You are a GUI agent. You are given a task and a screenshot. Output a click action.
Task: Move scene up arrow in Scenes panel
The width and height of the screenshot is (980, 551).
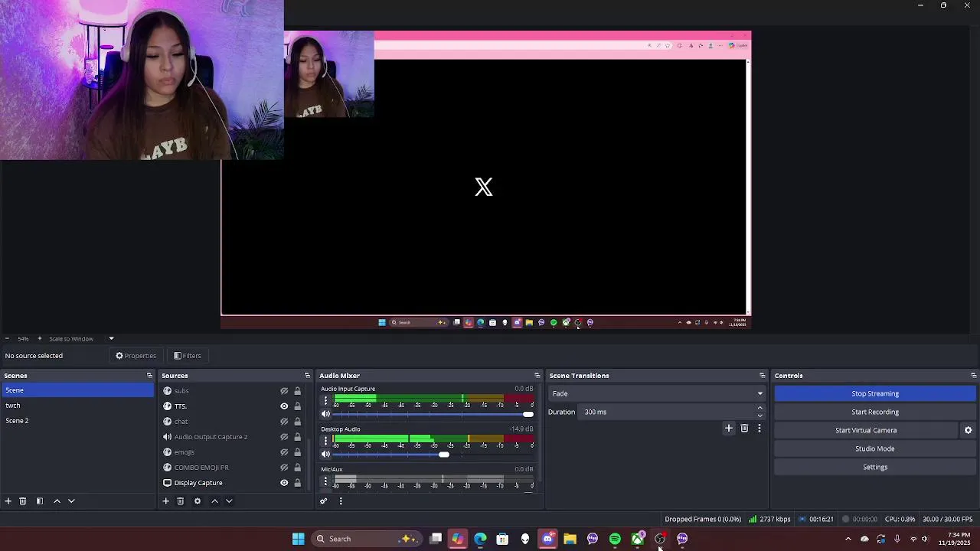click(x=57, y=501)
